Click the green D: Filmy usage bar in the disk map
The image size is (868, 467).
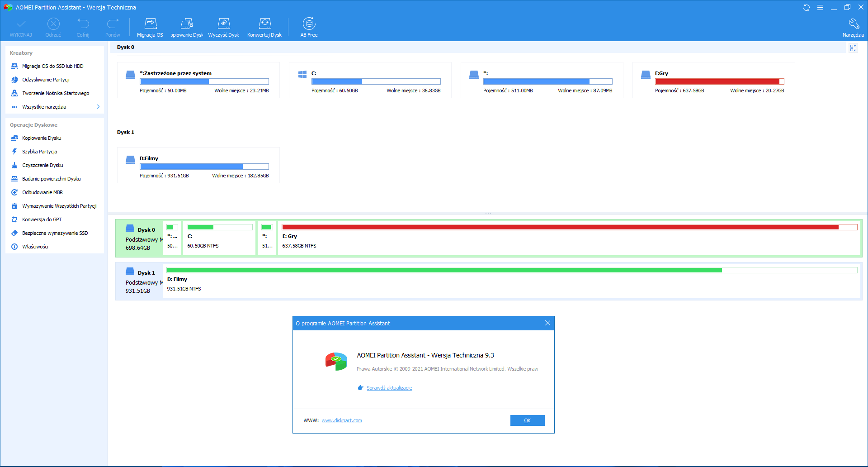(512, 270)
